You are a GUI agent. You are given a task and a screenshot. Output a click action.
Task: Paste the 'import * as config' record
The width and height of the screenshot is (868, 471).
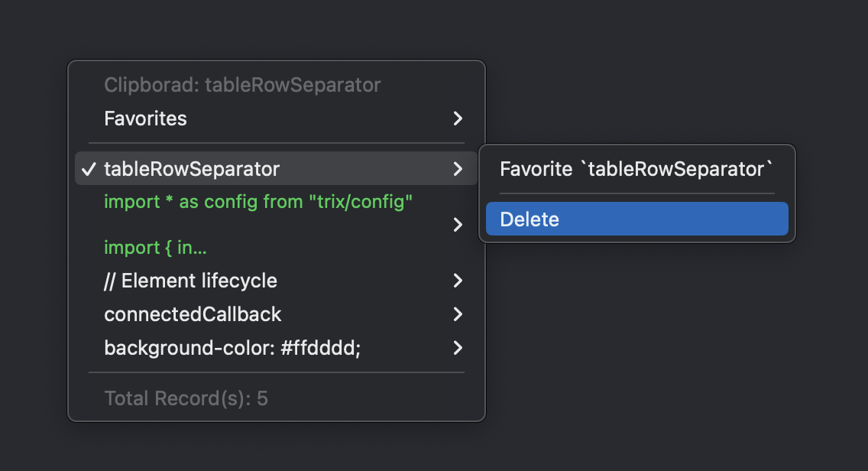258,203
